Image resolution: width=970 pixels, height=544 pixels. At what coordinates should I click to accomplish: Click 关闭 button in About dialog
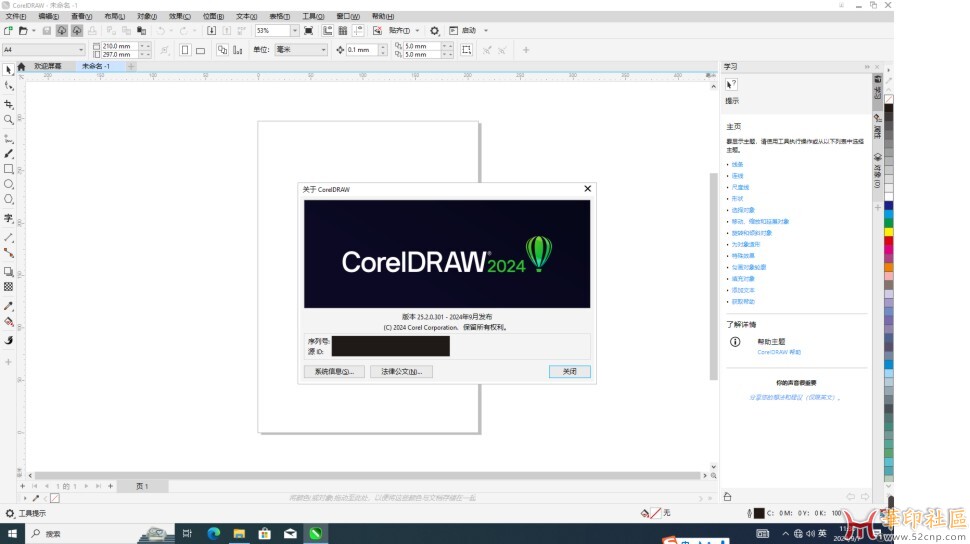[570, 371]
